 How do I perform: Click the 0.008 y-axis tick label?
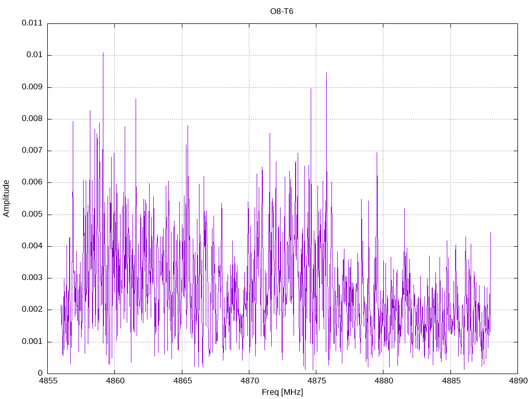[x=32, y=119]
